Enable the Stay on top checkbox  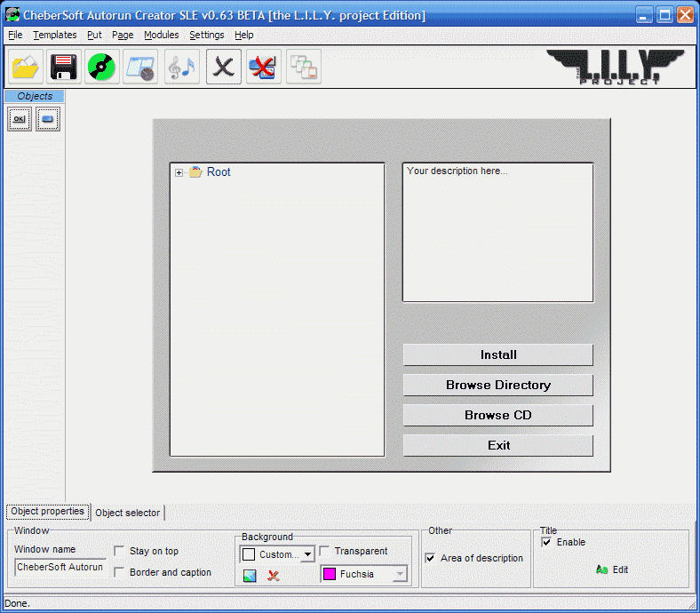point(120,552)
